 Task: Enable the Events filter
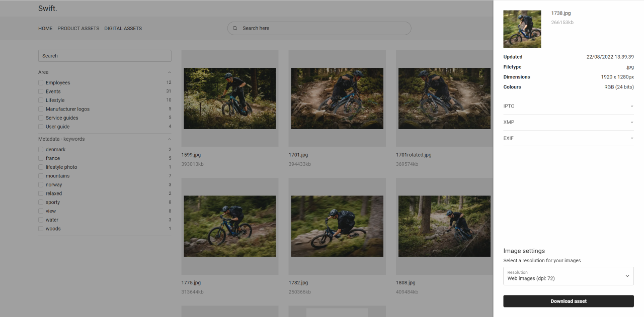(x=40, y=91)
